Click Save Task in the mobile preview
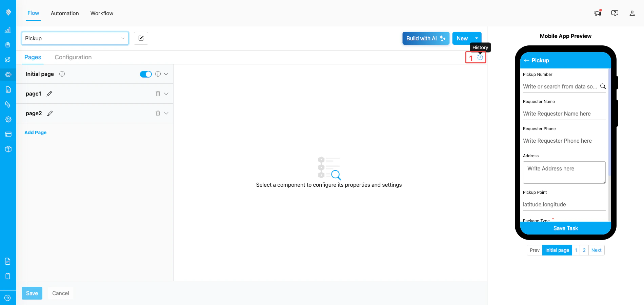The image size is (644, 305). tap(565, 228)
